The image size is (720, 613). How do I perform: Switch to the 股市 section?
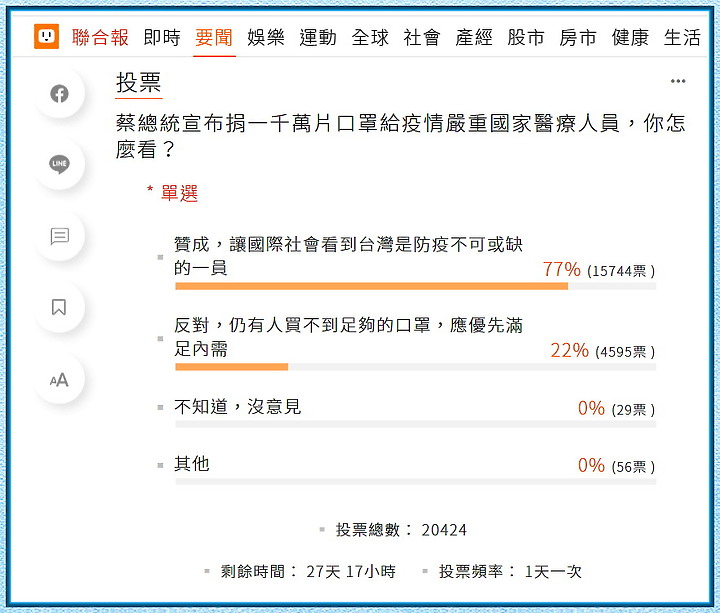[x=526, y=38]
